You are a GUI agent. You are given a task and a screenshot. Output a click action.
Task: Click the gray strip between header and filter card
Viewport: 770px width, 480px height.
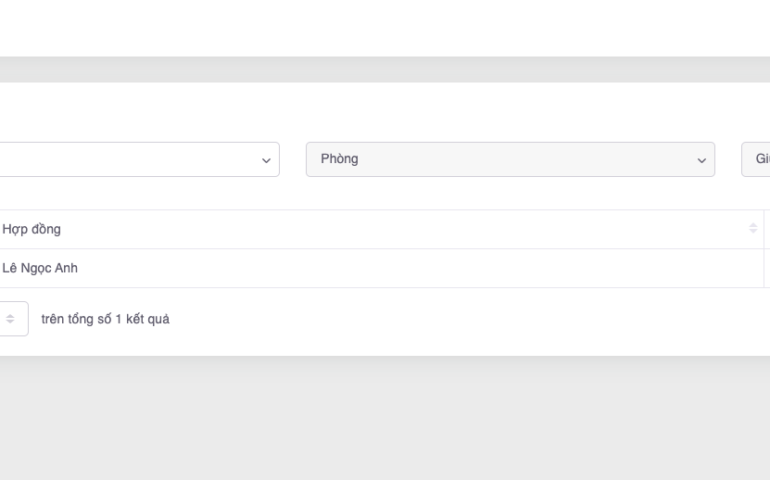coord(385,69)
